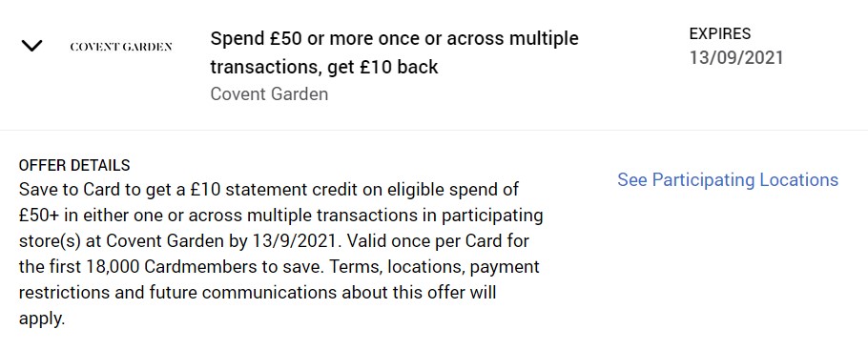Viewport: 868px width, 350px height.
Task: Click the Covent Garden brand logo
Action: click(x=121, y=47)
